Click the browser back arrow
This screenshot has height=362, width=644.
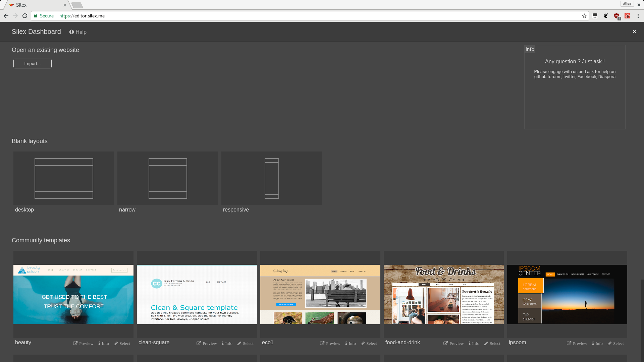pyautogui.click(x=6, y=16)
